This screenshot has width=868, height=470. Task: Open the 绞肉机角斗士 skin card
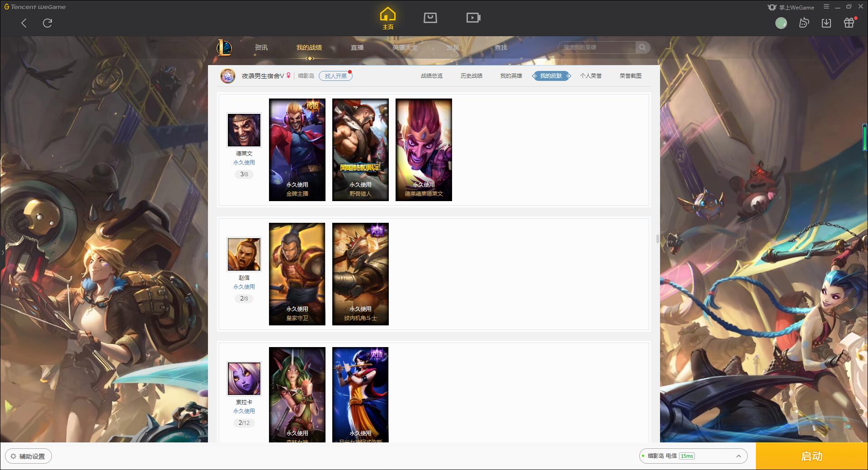(360, 274)
